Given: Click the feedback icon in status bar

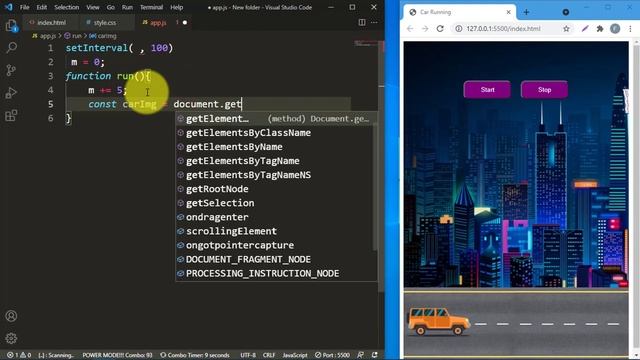Looking at the screenshot, I should 360,355.
